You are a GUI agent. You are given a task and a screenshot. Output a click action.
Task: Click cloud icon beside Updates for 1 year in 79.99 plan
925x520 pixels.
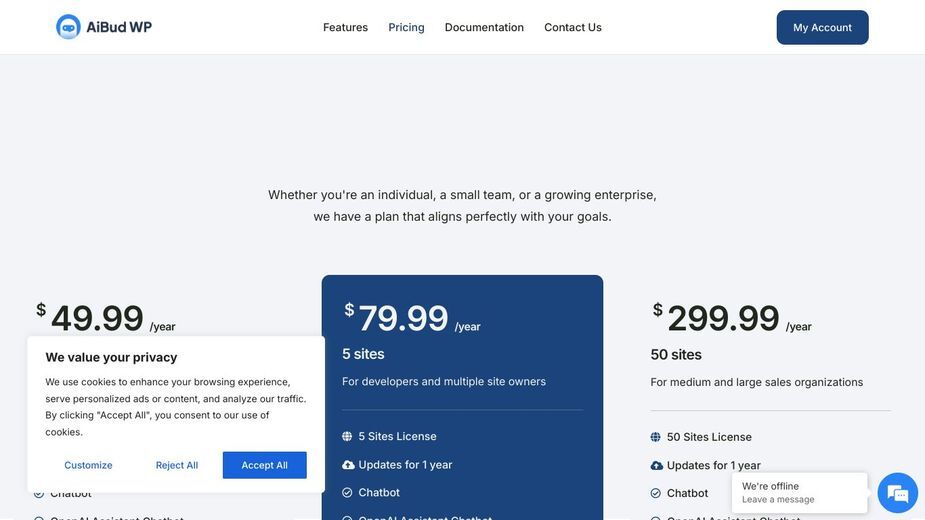(x=348, y=465)
